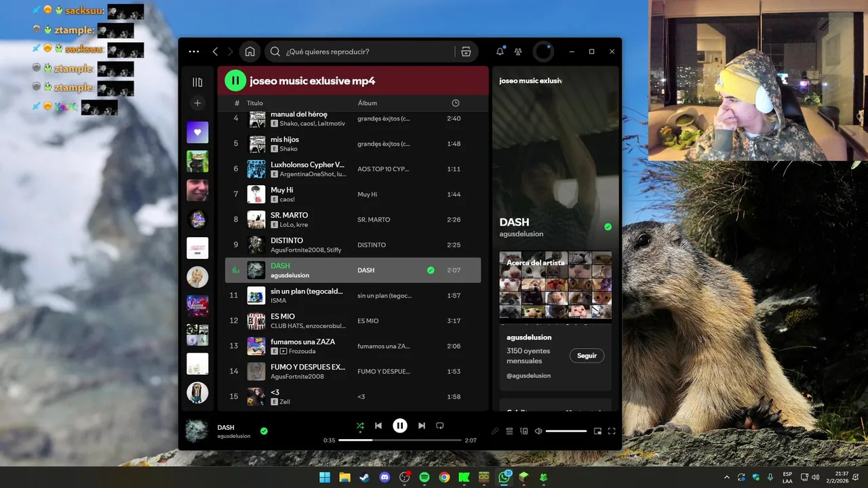Sort by the Álbum column header
868x488 pixels.
point(368,103)
